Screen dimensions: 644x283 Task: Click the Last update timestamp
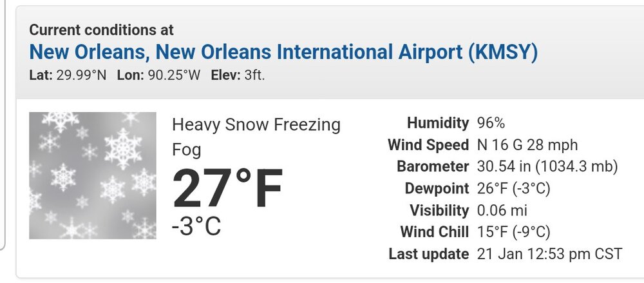tap(549, 254)
